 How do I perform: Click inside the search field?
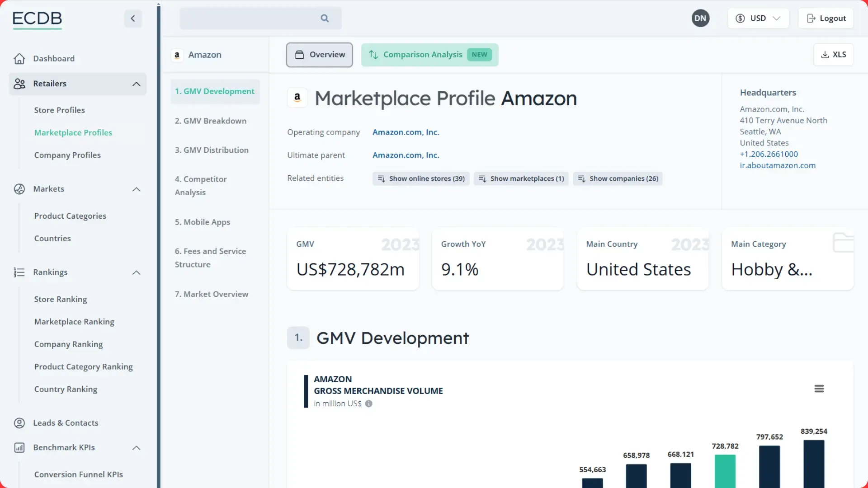(260, 19)
